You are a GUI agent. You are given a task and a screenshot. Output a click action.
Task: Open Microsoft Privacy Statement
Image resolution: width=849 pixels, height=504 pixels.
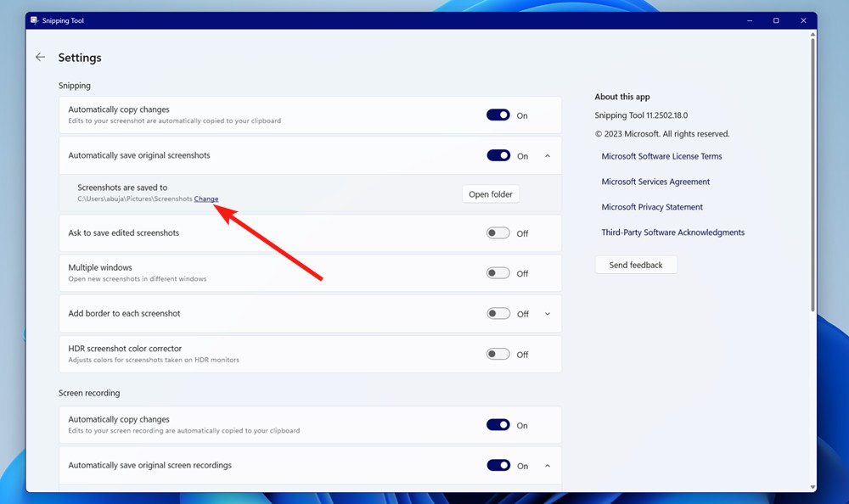pyautogui.click(x=651, y=206)
